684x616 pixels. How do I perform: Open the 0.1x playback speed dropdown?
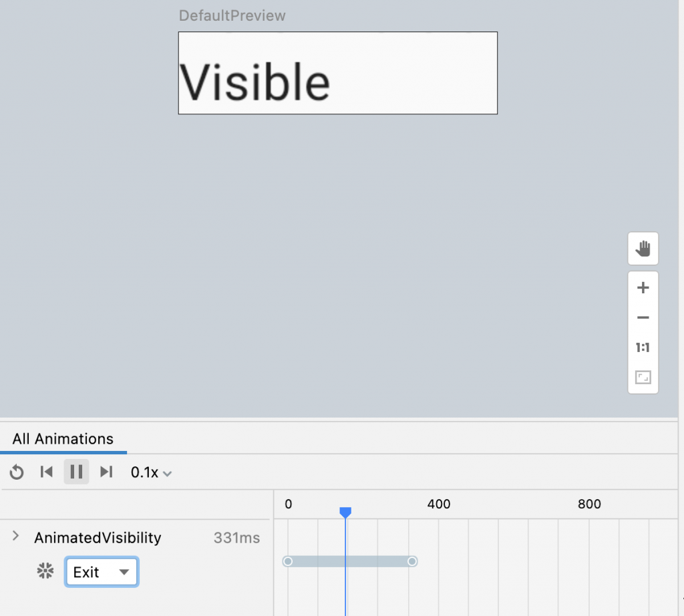point(151,472)
